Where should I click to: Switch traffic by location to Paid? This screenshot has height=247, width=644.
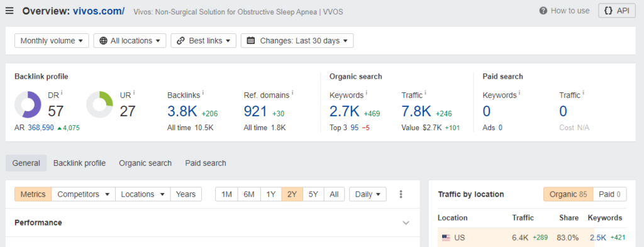coord(610,194)
